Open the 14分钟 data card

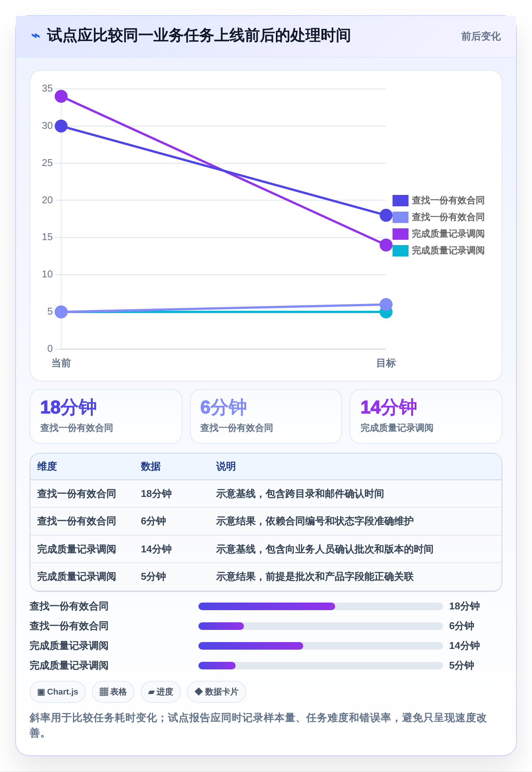tap(426, 416)
